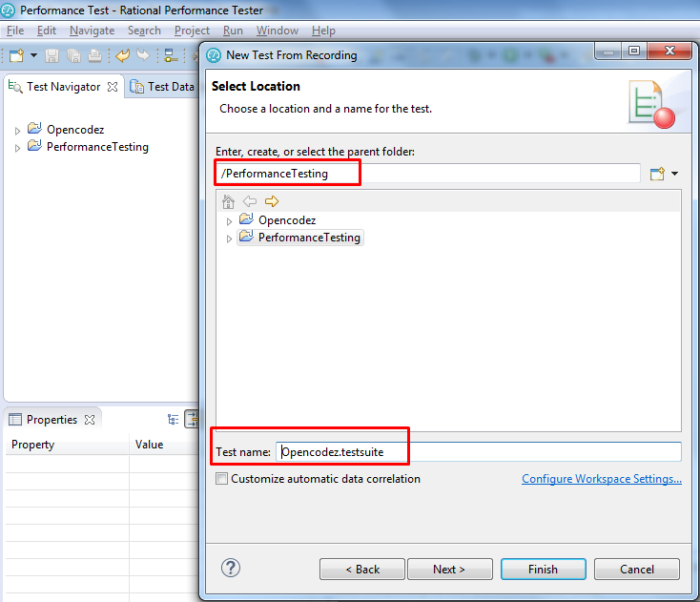
Task: Open the dropdown arrow beside new folder icon
Action: click(x=674, y=174)
